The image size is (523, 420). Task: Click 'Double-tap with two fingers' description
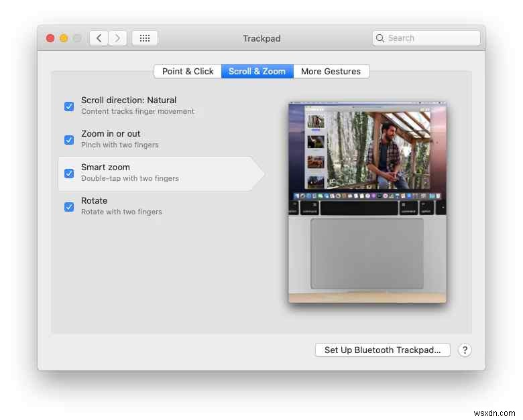click(130, 178)
